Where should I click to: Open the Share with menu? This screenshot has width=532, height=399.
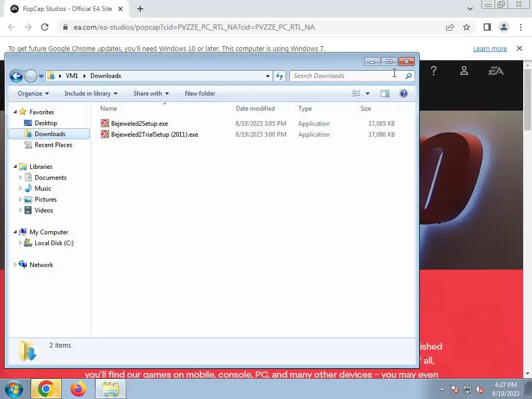point(151,94)
